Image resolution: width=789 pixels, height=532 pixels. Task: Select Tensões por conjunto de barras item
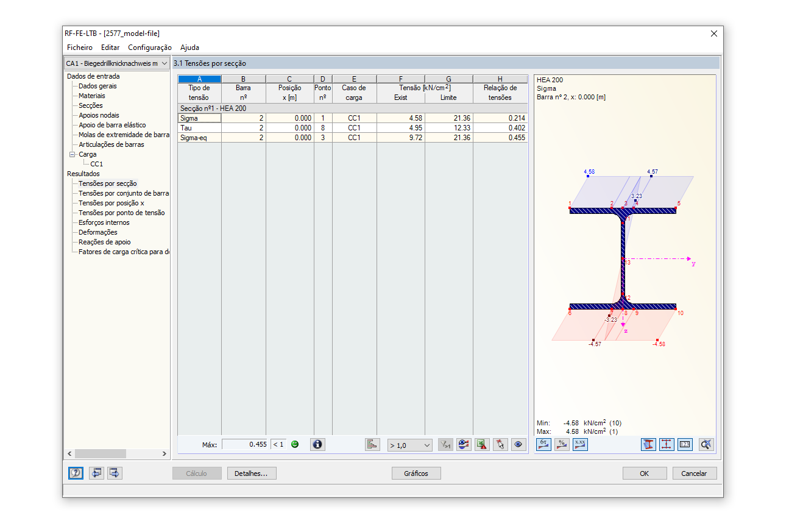[x=124, y=193]
